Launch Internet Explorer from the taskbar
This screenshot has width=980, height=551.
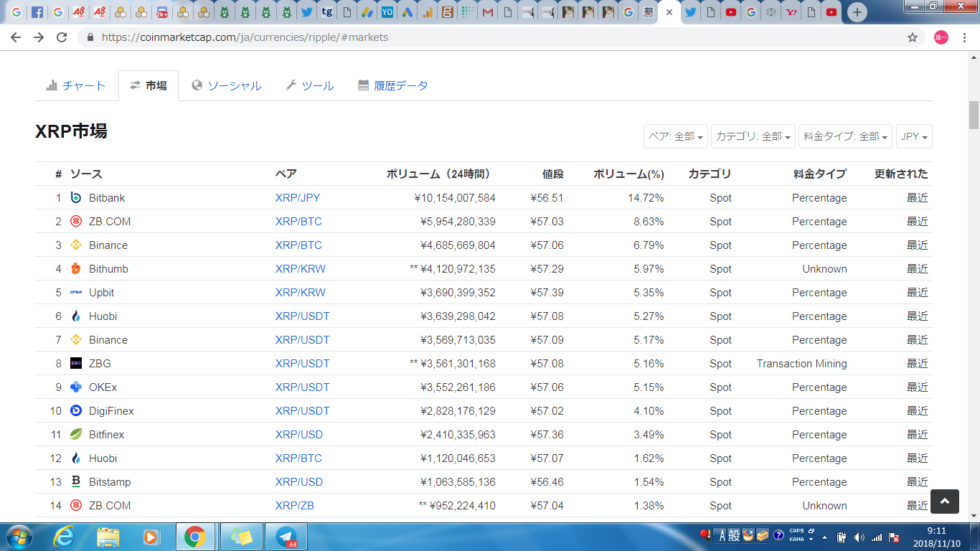click(x=64, y=537)
